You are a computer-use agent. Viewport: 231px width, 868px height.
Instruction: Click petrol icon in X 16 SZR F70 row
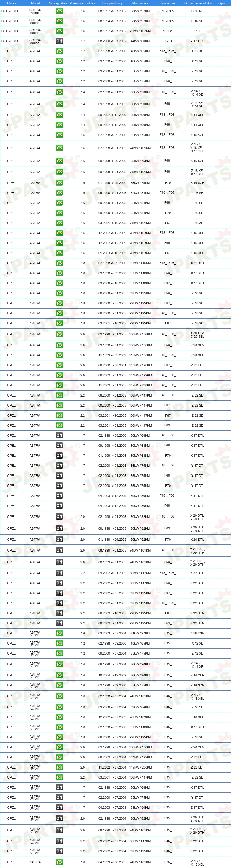(x=59, y=183)
